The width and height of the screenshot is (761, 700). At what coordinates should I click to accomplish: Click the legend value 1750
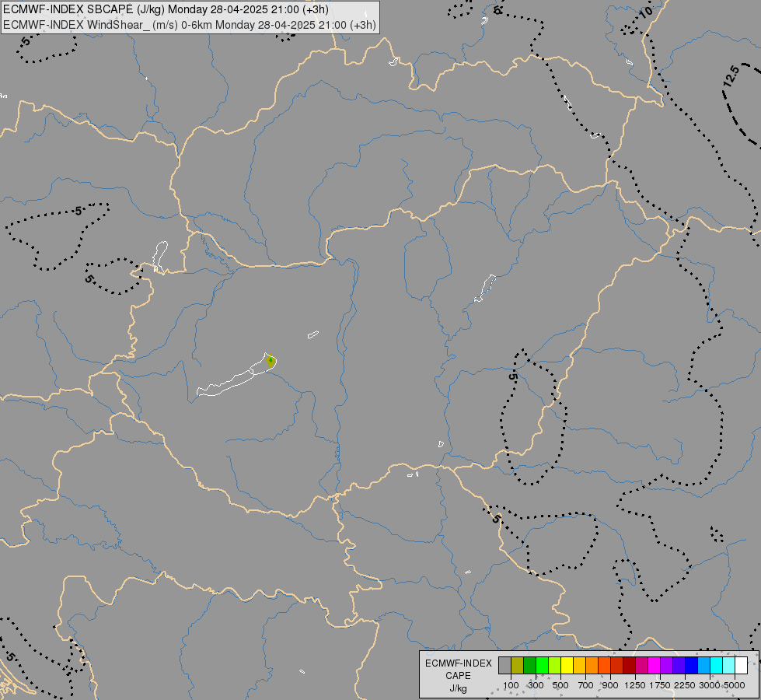(x=660, y=685)
